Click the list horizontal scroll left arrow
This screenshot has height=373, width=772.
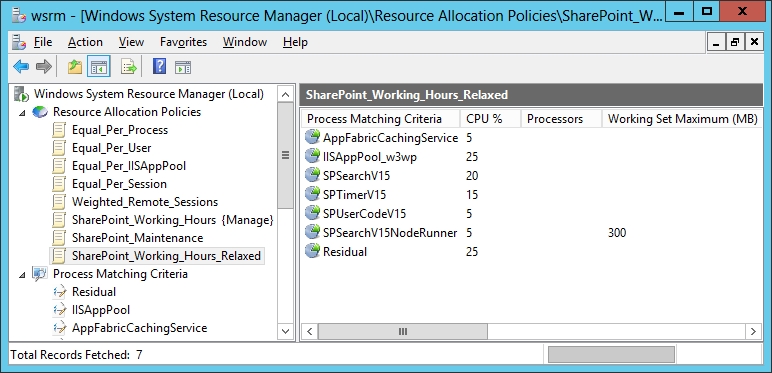pyautogui.click(x=309, y=331)
